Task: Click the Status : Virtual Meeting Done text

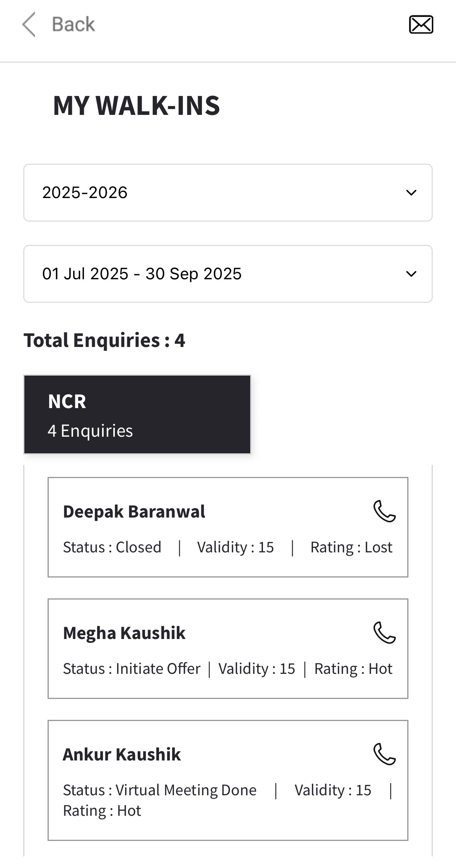Action: point(159,790)
